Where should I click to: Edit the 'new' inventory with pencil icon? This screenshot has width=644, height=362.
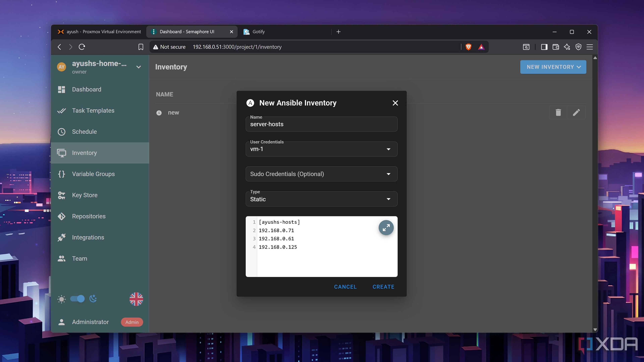click(x=576, y=112)
